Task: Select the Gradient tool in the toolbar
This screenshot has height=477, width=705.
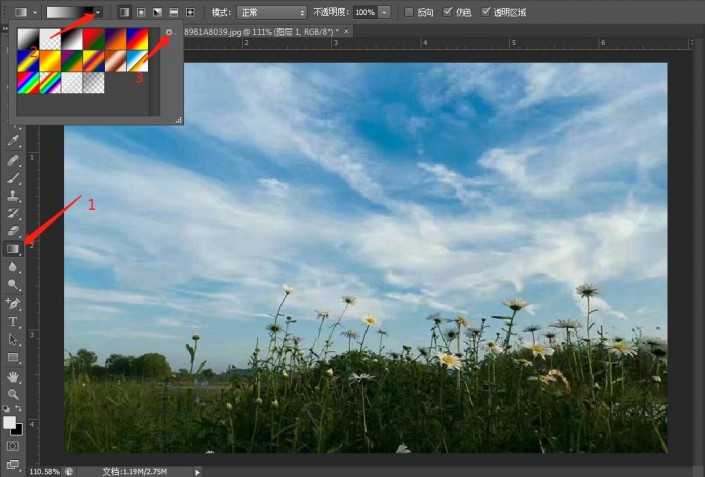Action: pos(13,249)
